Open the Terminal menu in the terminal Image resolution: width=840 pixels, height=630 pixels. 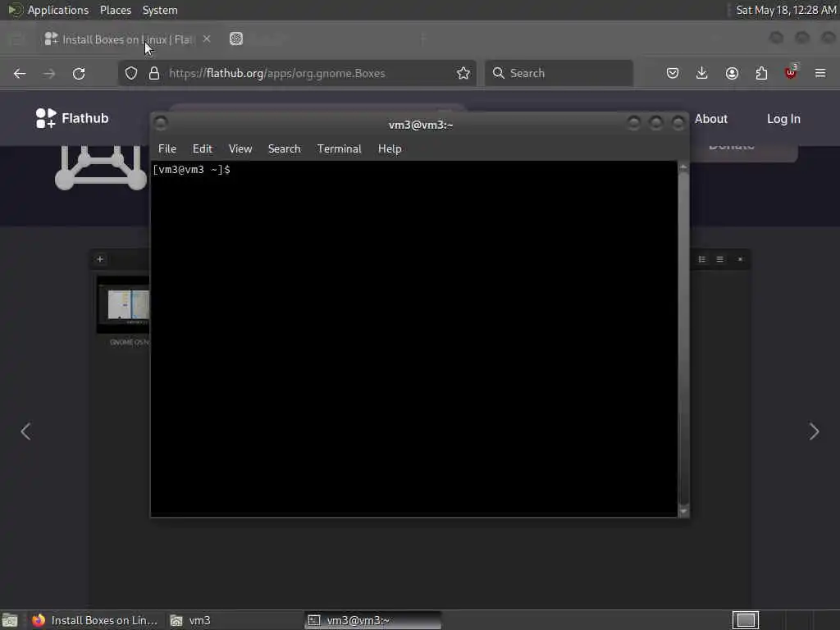(x=339, y=149)
